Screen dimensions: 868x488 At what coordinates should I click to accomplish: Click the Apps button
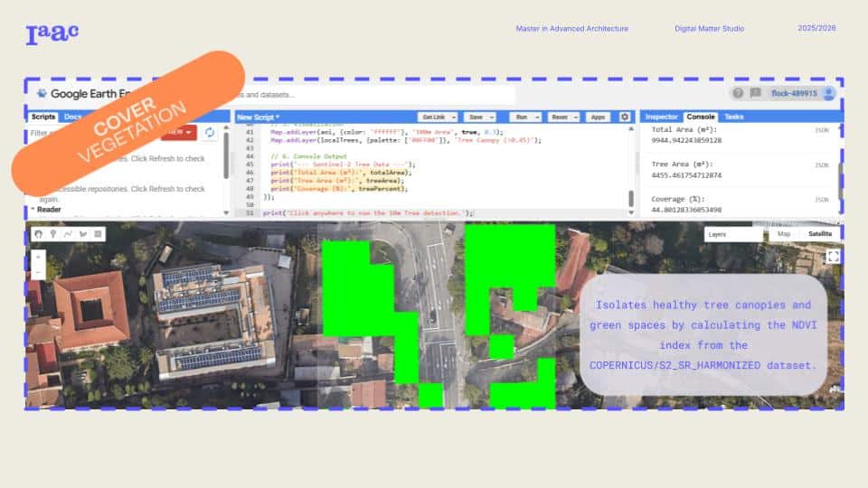[597, 117]
